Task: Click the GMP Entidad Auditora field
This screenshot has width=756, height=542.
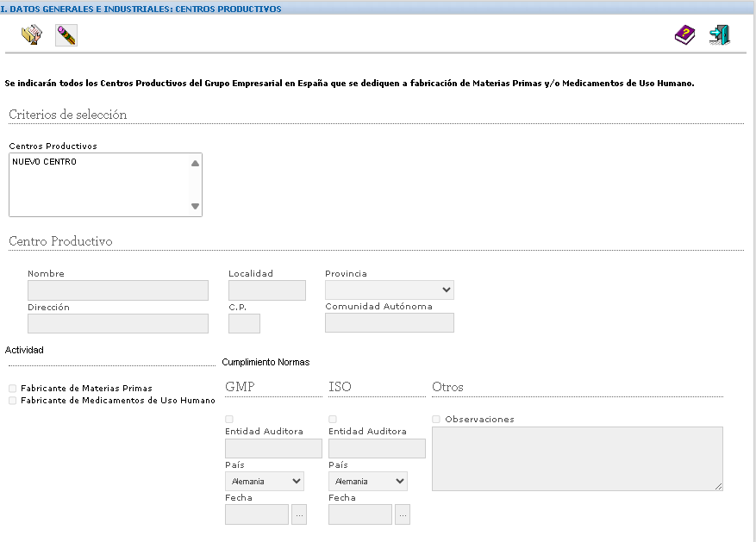Action: (x=273, y=448)
